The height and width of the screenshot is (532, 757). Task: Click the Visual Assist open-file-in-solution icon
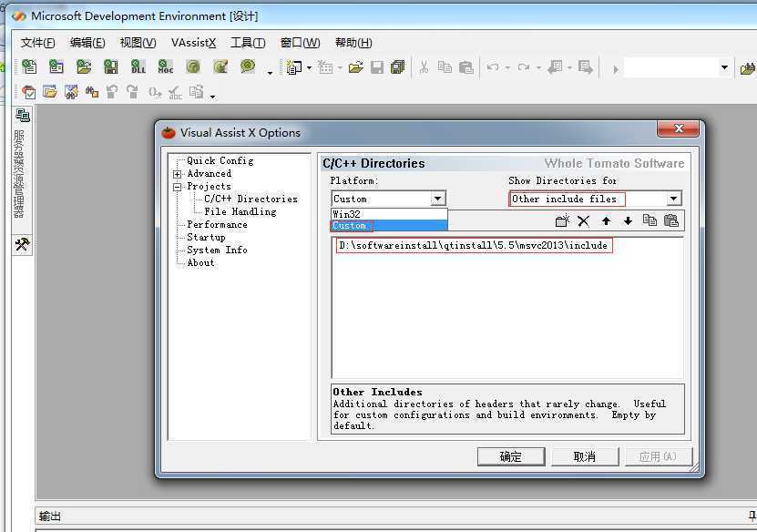(x=50, y=92)
